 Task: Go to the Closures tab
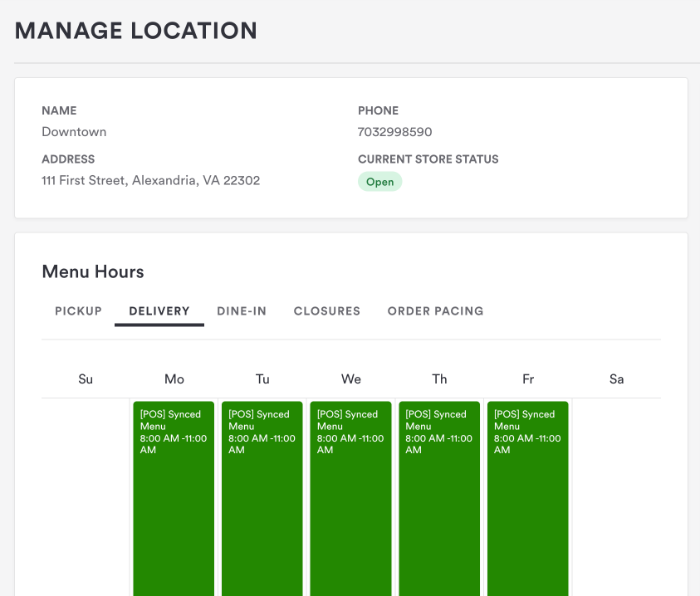[x=326, y=311]
